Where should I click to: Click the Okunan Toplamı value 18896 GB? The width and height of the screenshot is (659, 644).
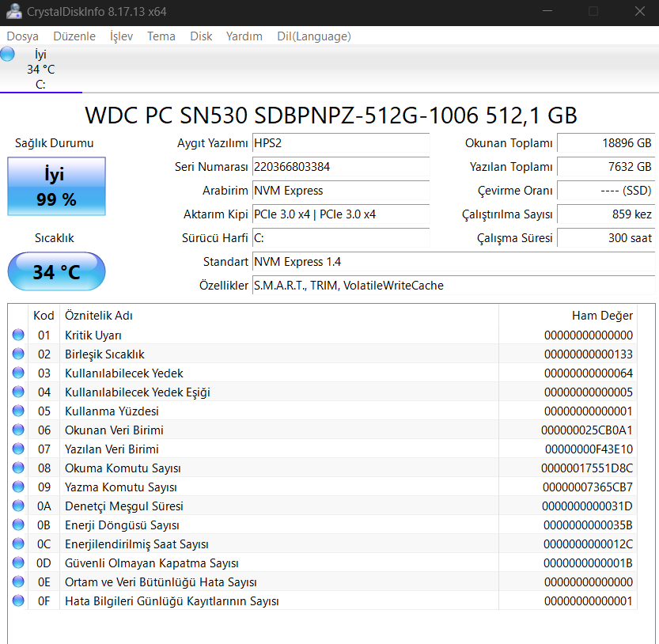(606, 143)
